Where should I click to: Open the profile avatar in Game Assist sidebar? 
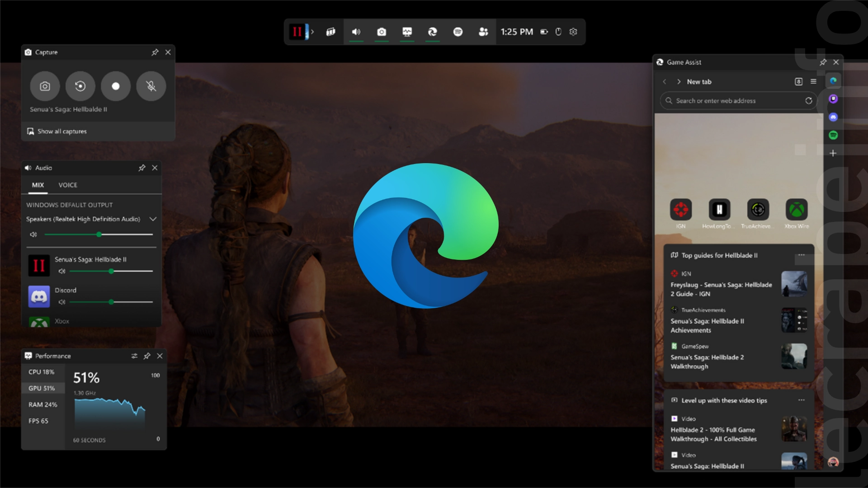[x=833, y=462]
